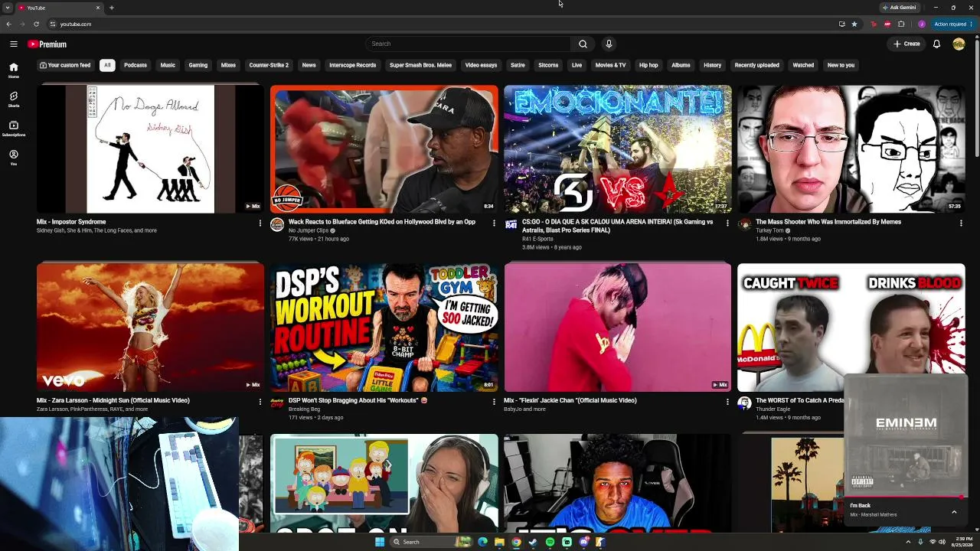
Task: Click the YouTube search input field
Action: (468, 44)
